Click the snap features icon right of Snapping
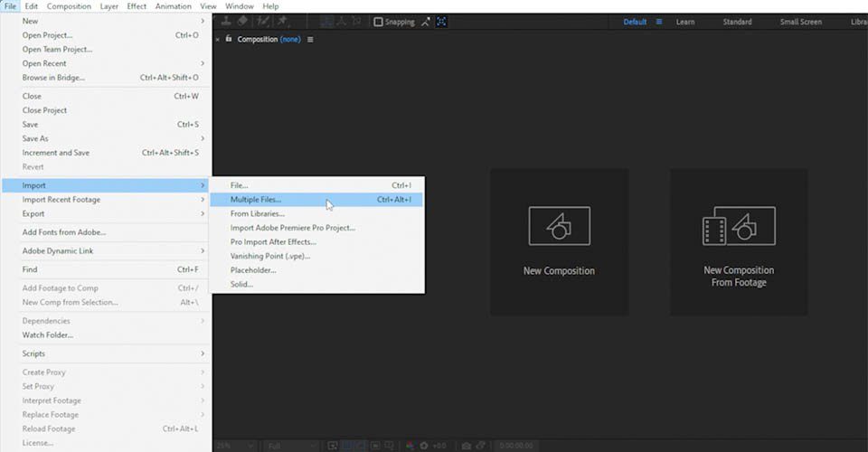868x452 pixels. (x=441, y=22)
